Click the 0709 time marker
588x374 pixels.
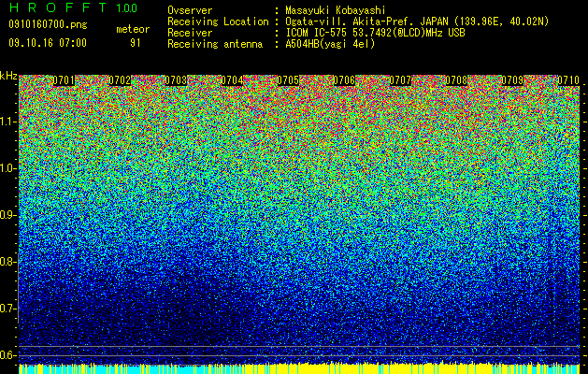point(512,80)
